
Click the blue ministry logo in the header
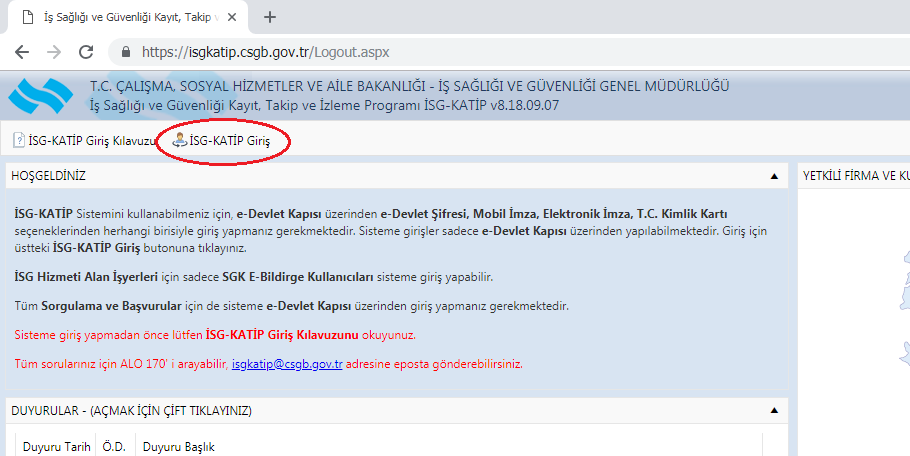41,96
